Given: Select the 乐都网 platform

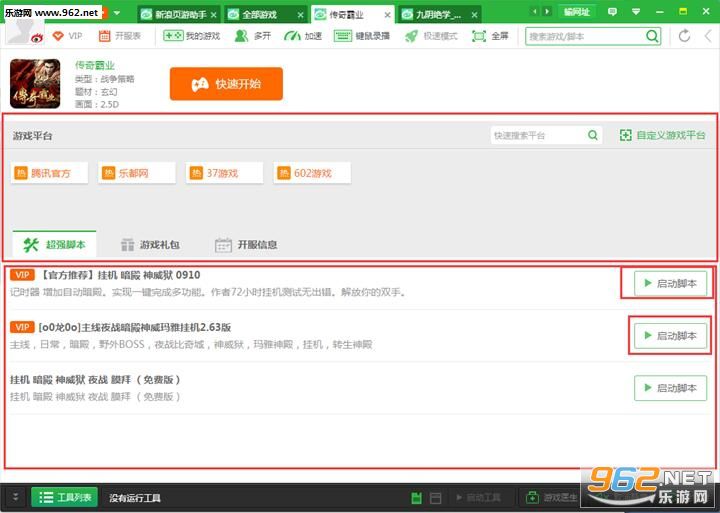Looking at the screenshot, I should click(x=137, y=173).
